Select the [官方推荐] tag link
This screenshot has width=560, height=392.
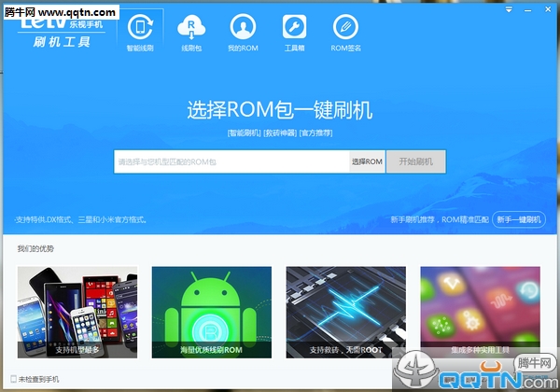(x=315, y=133)
